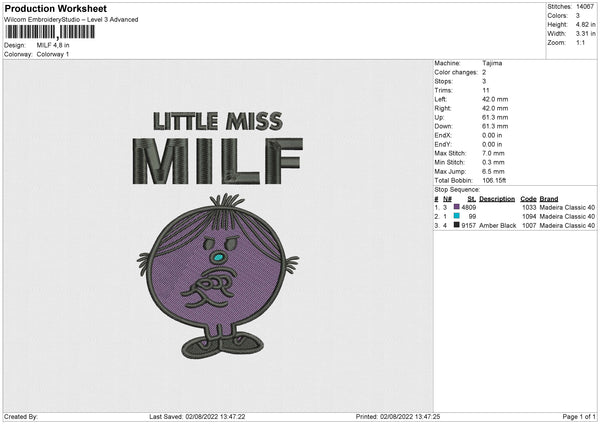Image resolution: width=600 pixels, height=424 pixels.
Task: Click the 'Printed' timestamp
Action: click(x=398, y=416)
